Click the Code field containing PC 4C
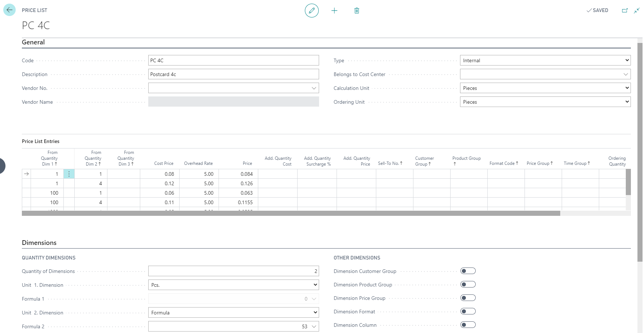The width and height of the screenshot is (644, 333). 233,60
